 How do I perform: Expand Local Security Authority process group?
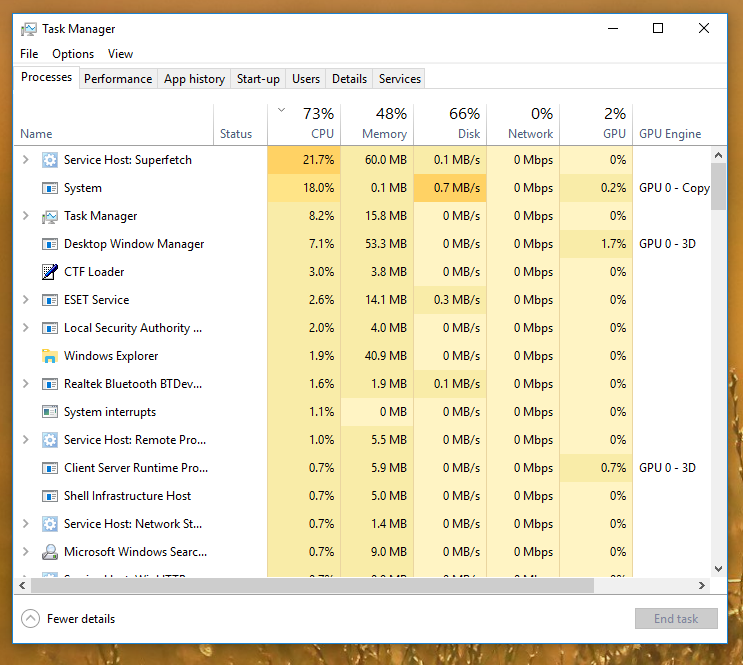pos(26,328)
